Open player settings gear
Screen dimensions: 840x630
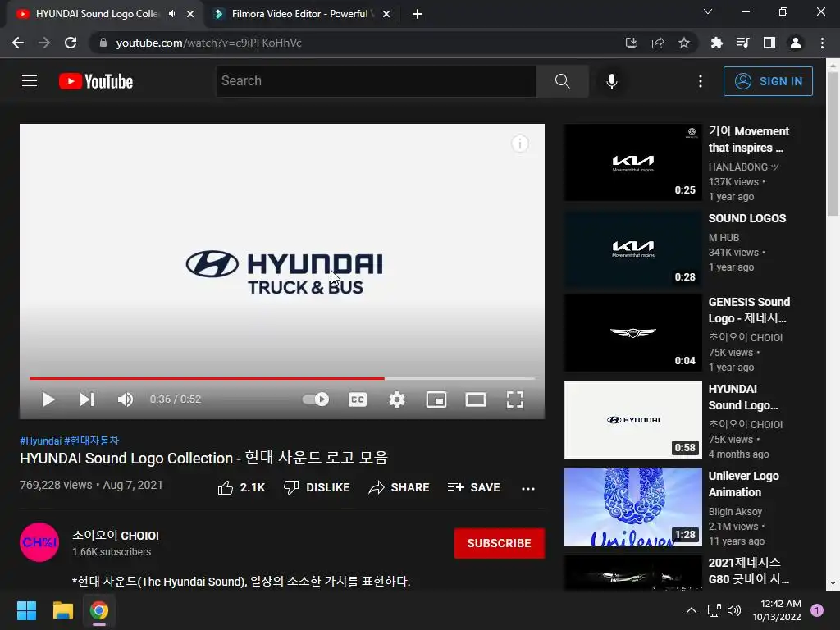click(397, 399)
